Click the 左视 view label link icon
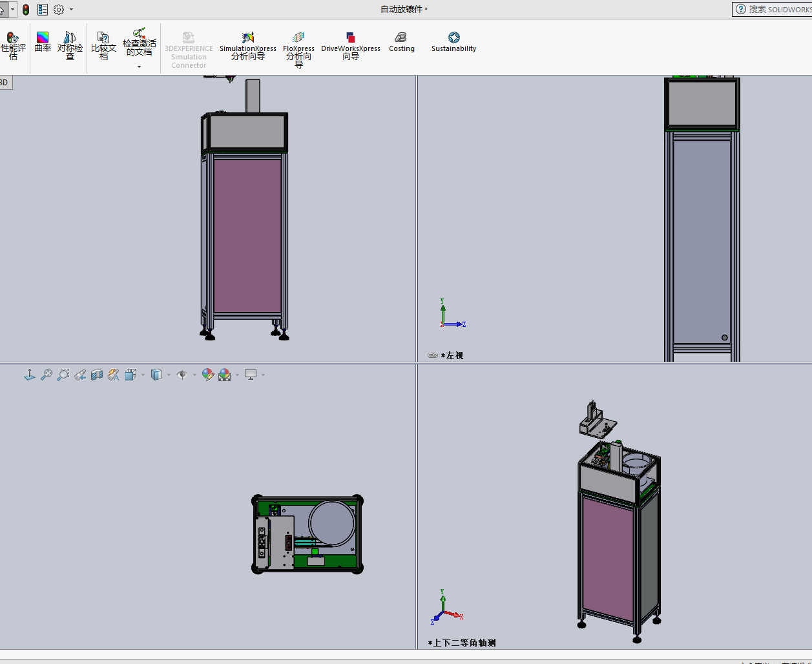812x664 pixels. 433,355
